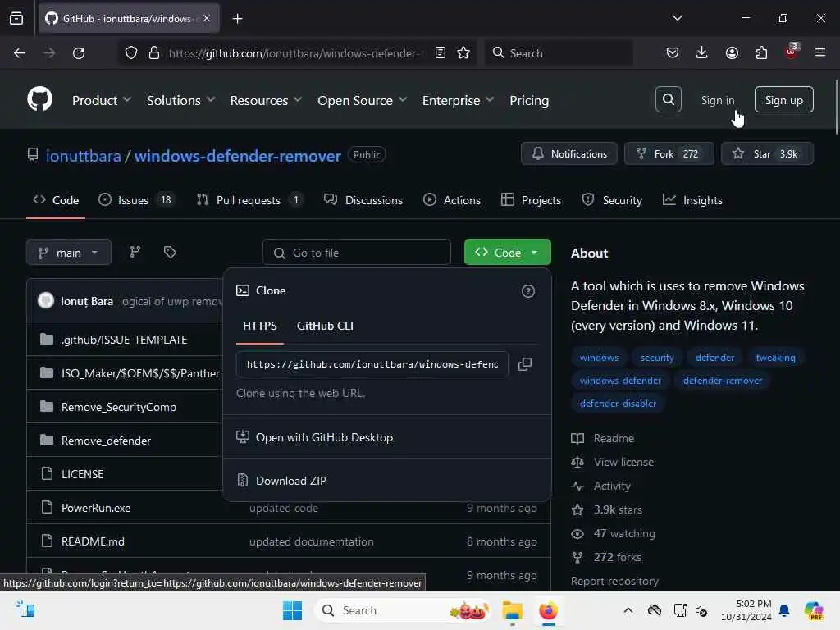Expand the Resources menu
Viewport: 840px width, 630px height.
point(267,100)
